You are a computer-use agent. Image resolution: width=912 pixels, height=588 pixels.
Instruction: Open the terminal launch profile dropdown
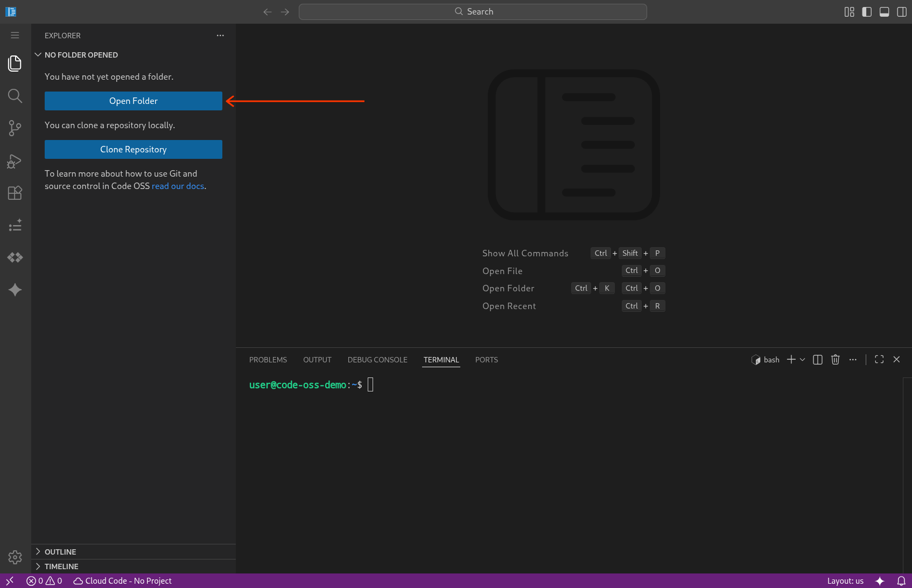coord(802,359)
